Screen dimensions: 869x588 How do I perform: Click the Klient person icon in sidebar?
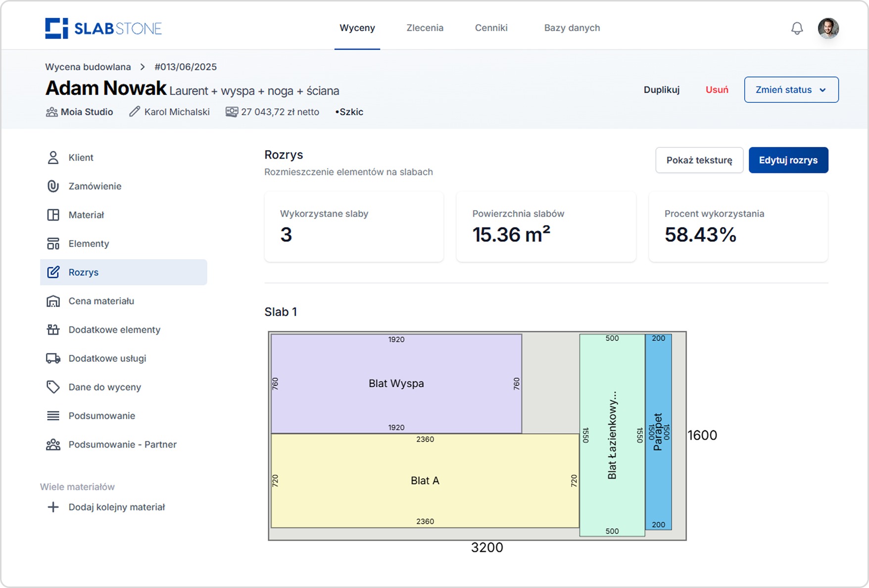click(53, 158)
